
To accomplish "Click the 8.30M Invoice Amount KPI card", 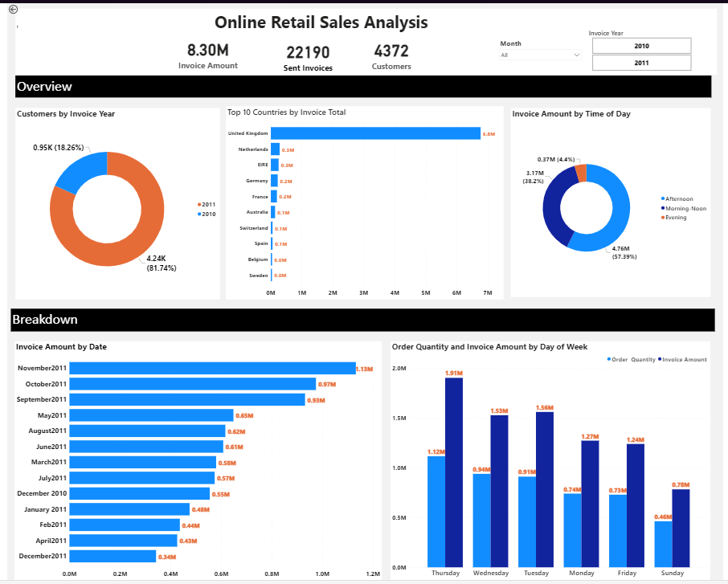I will tap(207, 54).
